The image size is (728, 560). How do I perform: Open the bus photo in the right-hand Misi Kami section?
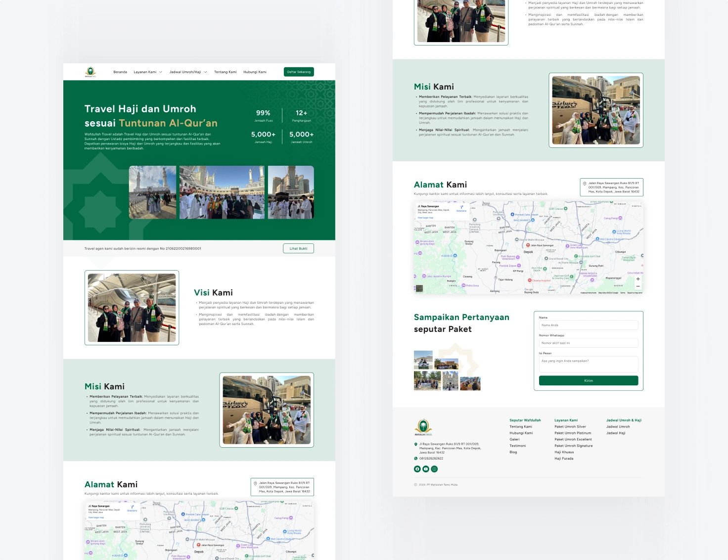(596, 110)
